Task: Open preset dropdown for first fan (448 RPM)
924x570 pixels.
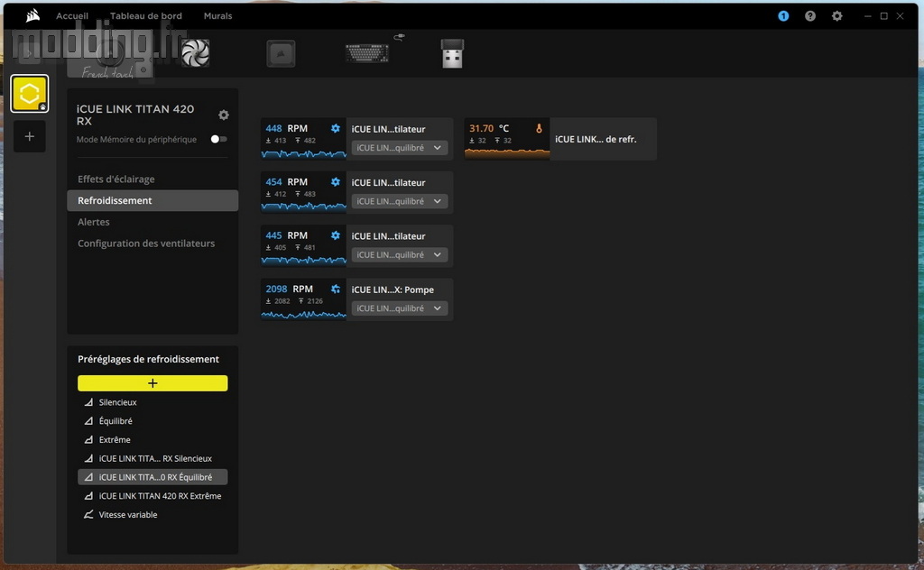Action: (x=400, y=148)
